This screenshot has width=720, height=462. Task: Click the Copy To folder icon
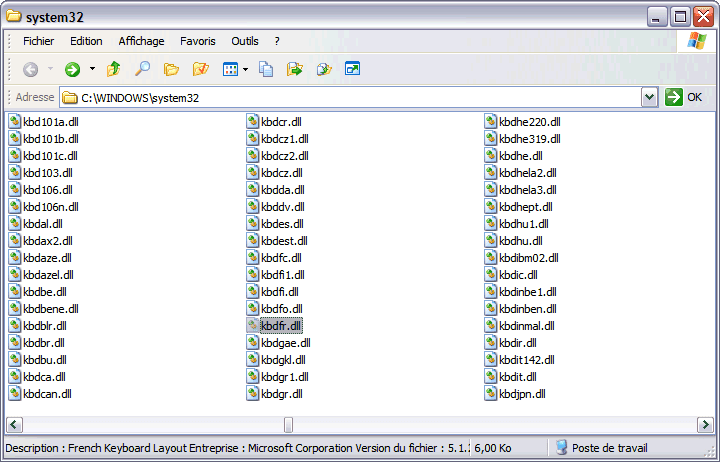coord(324,69)
